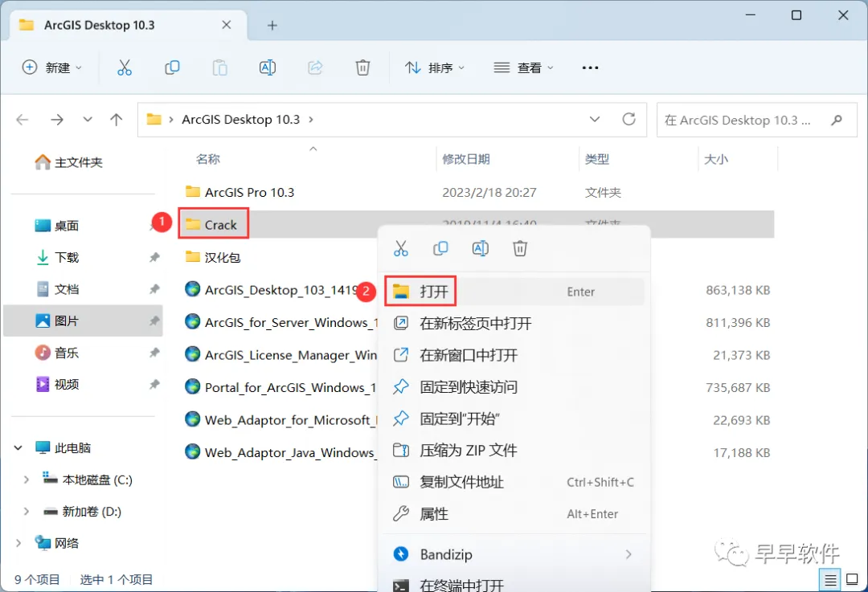Choose 压缩为 ZIP 文件 menu entry
Viewport: 868px width, 592px height.
click(x=514, y=451)
